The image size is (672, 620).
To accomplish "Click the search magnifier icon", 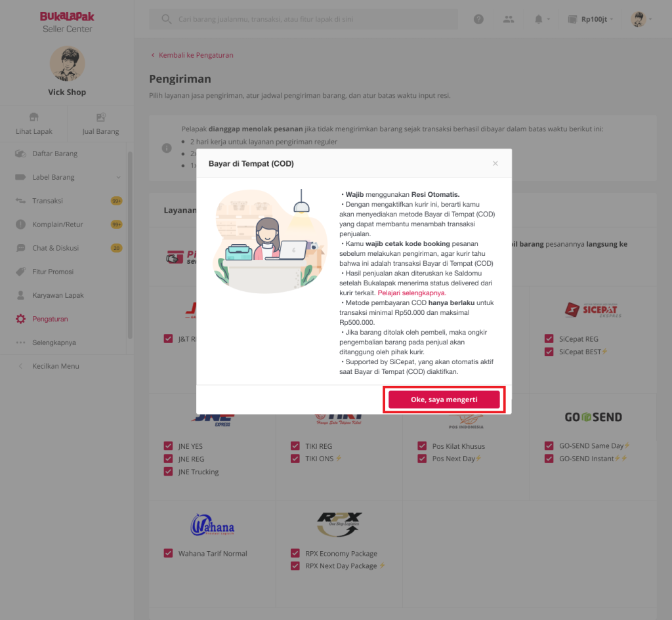I will click(166, 19).
